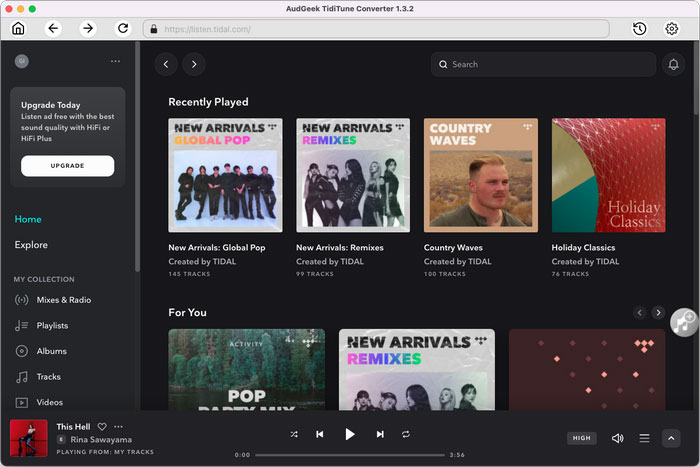Click the This Hell track title

(73, 426)
